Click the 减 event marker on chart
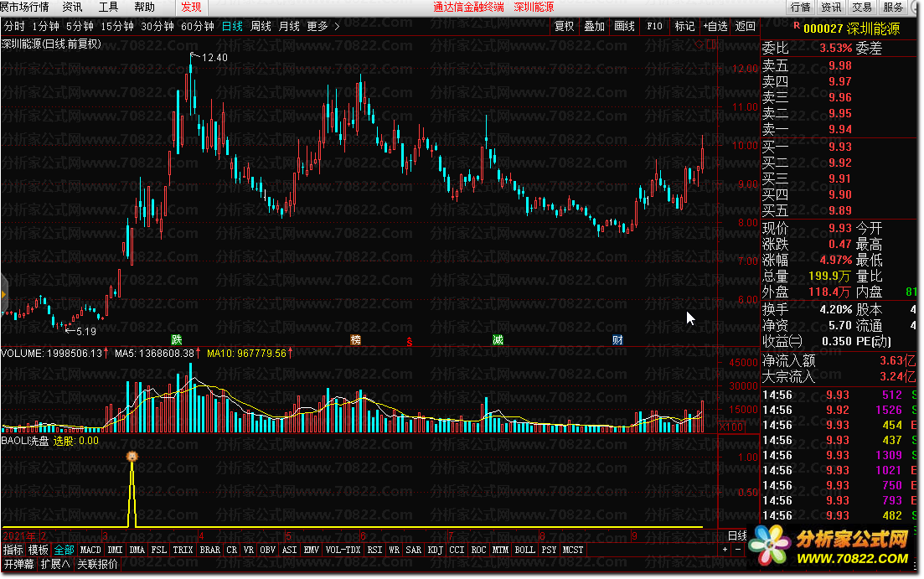The height and width of the screenshot is (579, 924). [x=498, y=339]
